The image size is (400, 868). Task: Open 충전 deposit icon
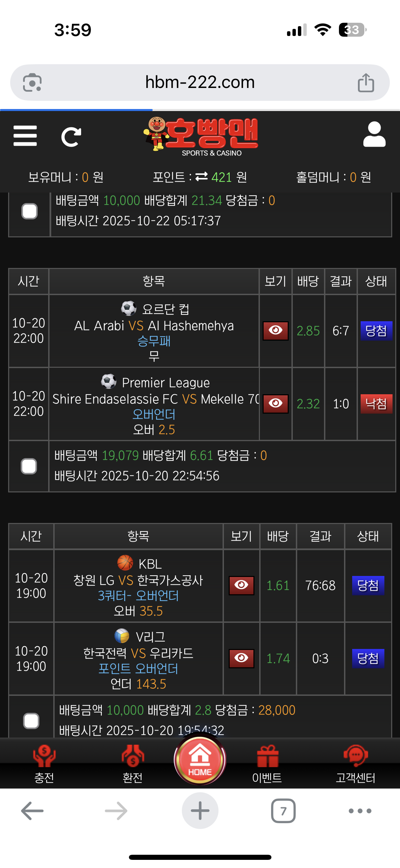point(44,756)
